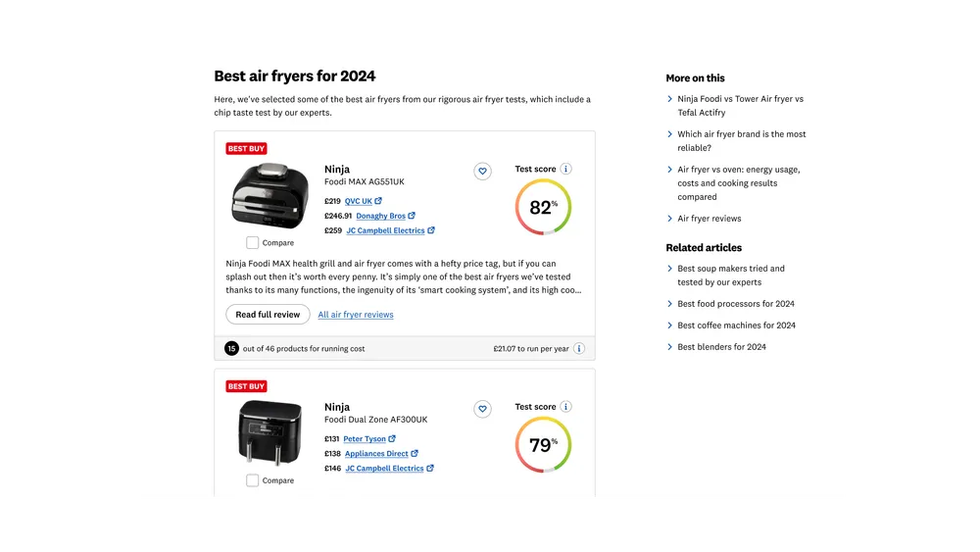Tick Compare checkbox for Foodi Dual Zone
The image size is (980, 552).
[x=253, y=480]
